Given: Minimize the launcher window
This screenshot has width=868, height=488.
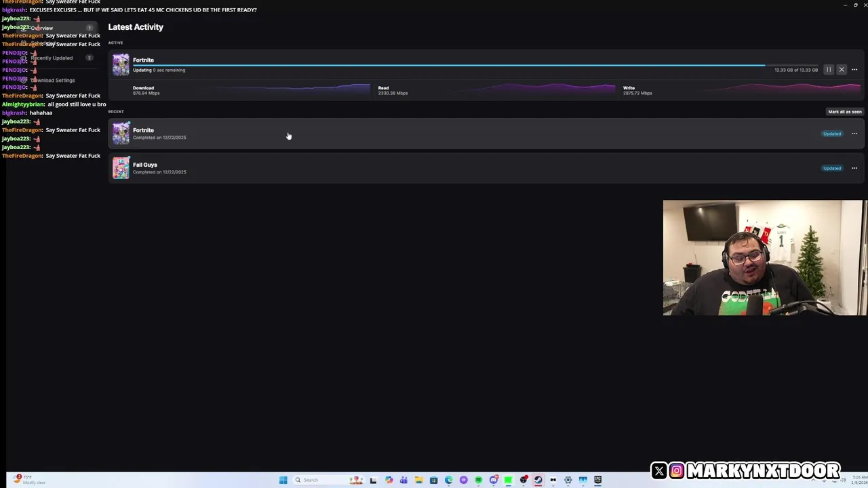Looking at the screenshot, I should click(845, 5).
